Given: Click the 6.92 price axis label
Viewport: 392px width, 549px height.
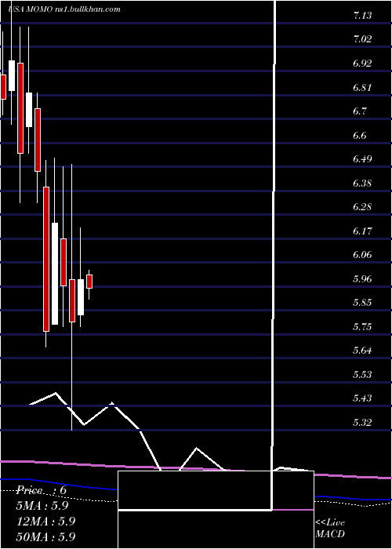Looking at the screenshot, I should [x=362, y=64].
